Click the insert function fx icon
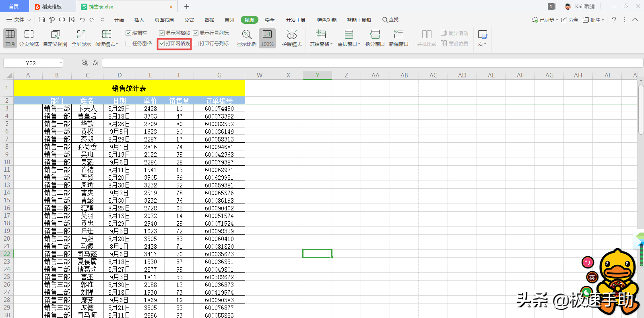This screenshot has height=318, width=644. [95, 63]
